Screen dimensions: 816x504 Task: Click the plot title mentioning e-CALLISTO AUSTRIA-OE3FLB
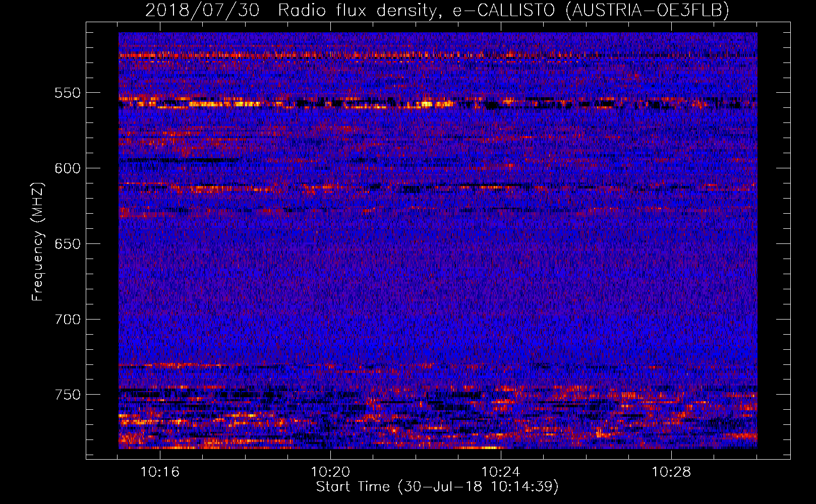pyautogui.click(x=437, y=10)
